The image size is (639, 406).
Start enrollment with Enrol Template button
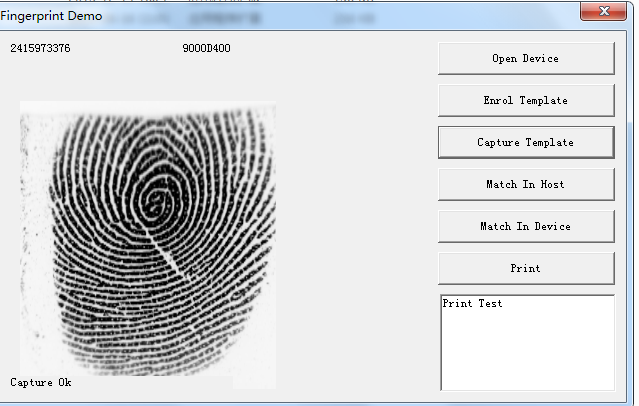tap(526, 100)
